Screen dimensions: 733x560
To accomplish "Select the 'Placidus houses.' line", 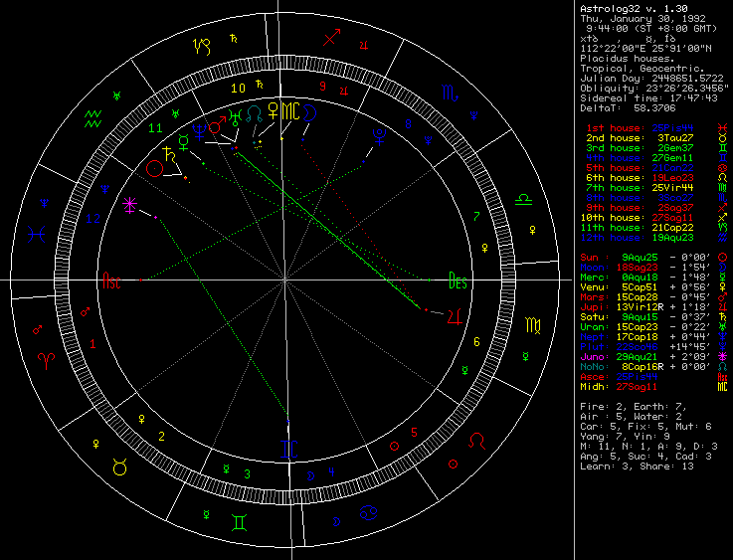I will pyautogui.click(x=628, y=59).
